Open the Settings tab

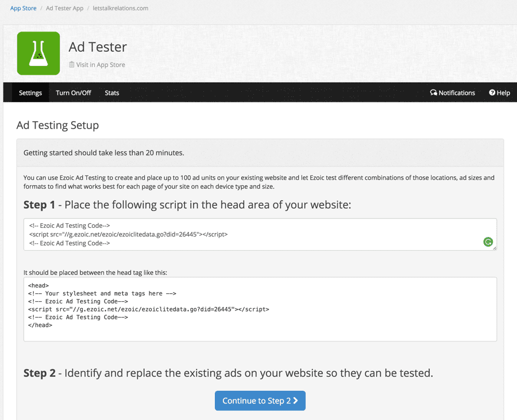(x=30, y=93)
